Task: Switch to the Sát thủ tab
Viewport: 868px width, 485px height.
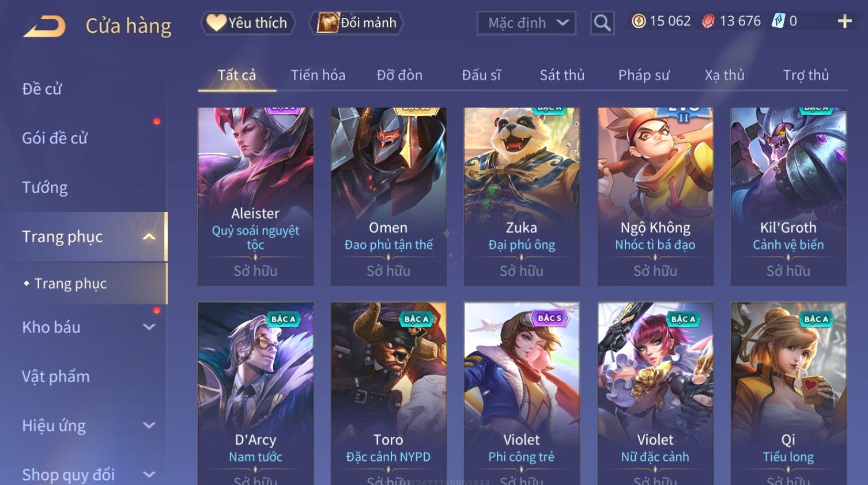Action: tap(562, 75)
